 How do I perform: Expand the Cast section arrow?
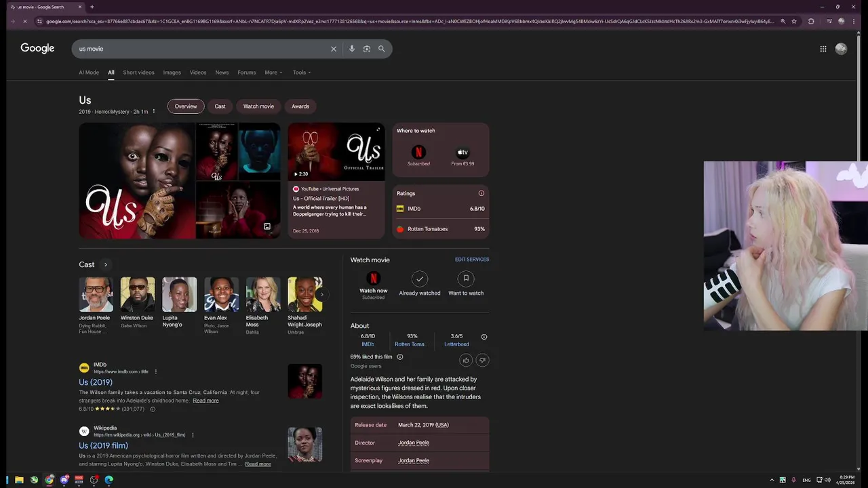click(x=105, y=264)
